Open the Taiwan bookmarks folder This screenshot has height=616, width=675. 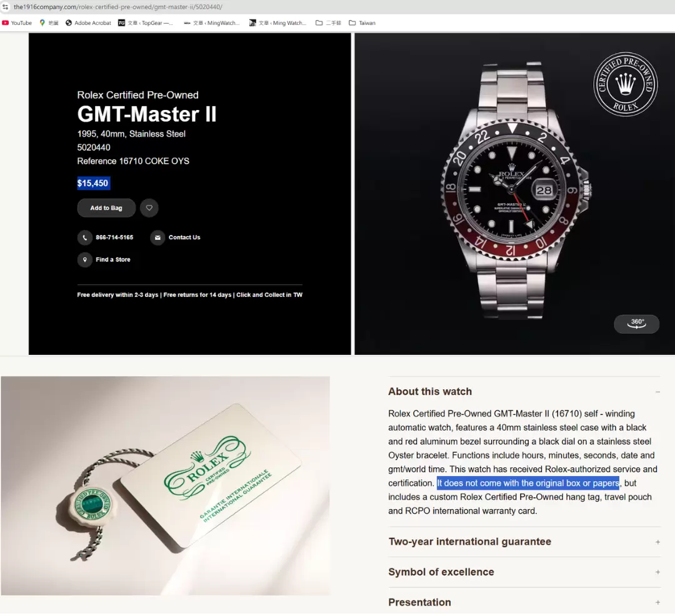[x=362, y=22]
